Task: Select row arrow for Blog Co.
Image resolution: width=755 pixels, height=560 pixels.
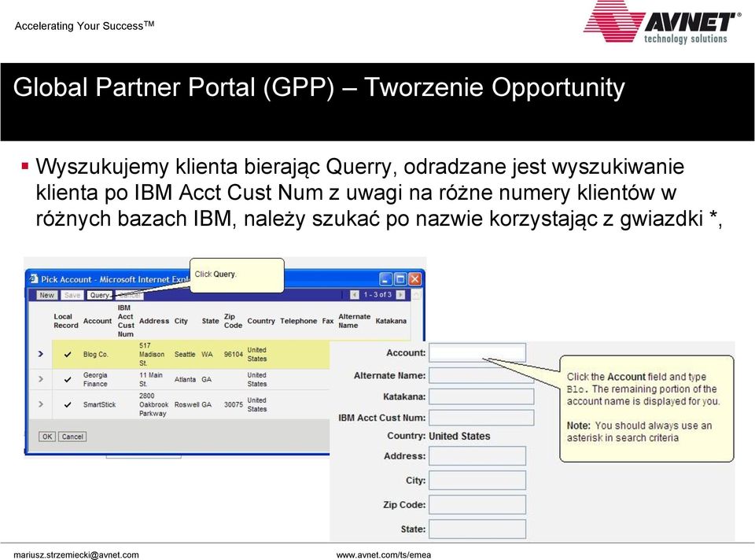Action: [x=41, y=354]
